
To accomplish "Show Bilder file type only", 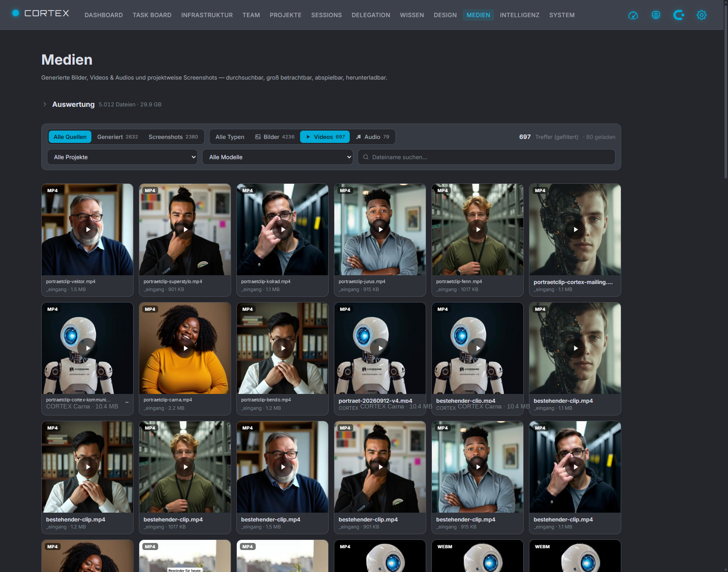I will [275, 137].
